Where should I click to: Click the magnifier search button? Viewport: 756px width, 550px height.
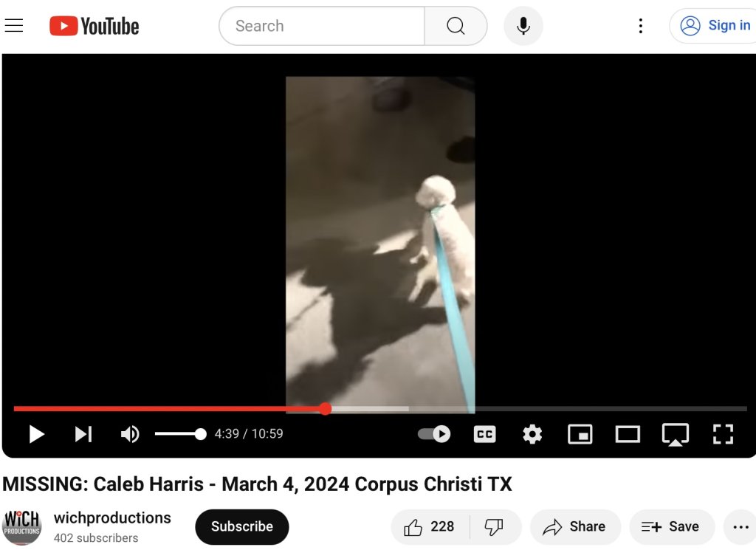pos(456,26)
